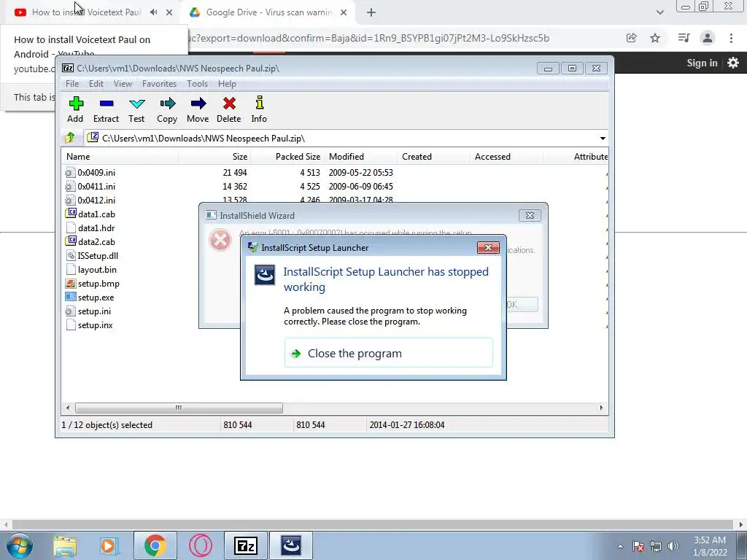Viewport: 747px width, 560px height.
Task: Open File Explorer from taskbar
Action: coord(65,545)
